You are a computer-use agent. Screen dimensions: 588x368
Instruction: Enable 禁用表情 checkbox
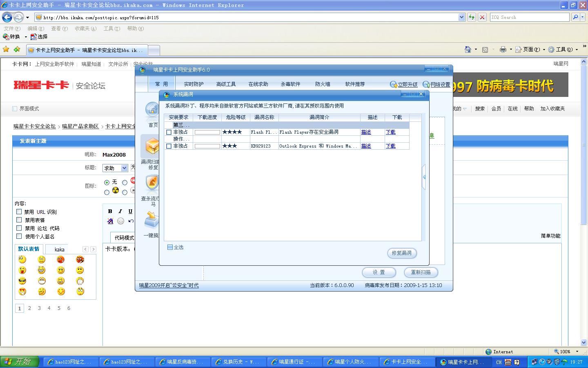coord(19,220)
